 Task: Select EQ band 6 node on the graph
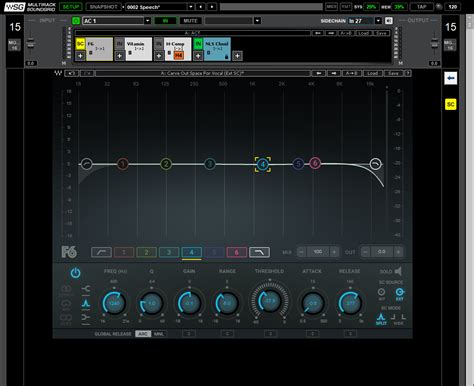click(x=315, y=163)
